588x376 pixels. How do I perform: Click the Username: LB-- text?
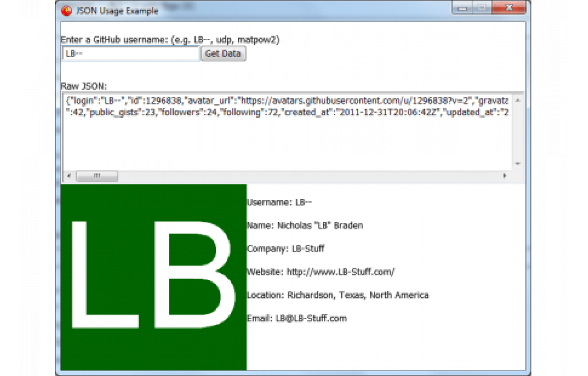(x=279, y=202)
